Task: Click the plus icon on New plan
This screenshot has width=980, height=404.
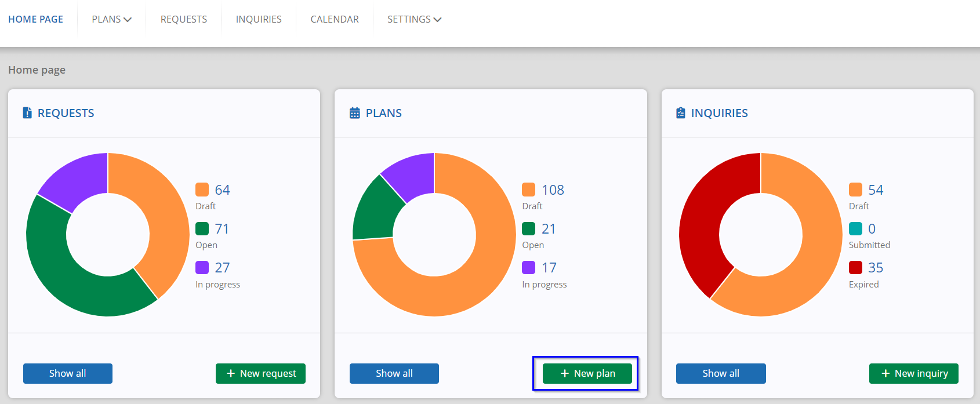Action: coord(565,373)
